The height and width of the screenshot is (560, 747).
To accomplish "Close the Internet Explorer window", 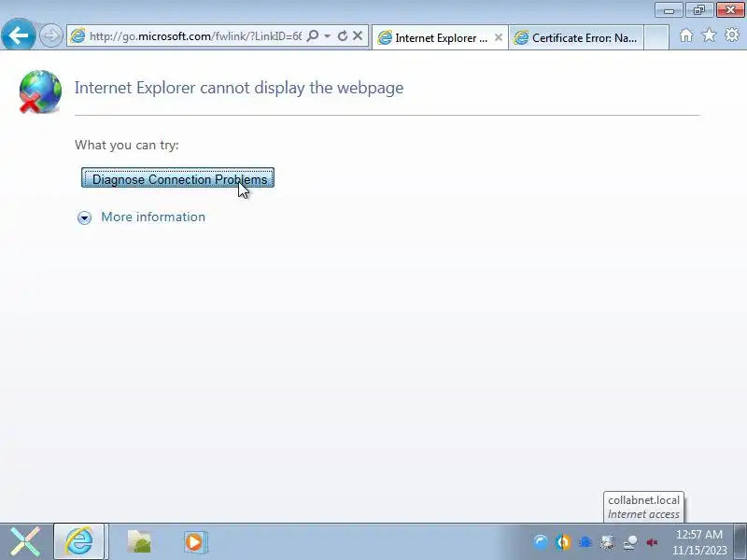I will tap(730, 10).
